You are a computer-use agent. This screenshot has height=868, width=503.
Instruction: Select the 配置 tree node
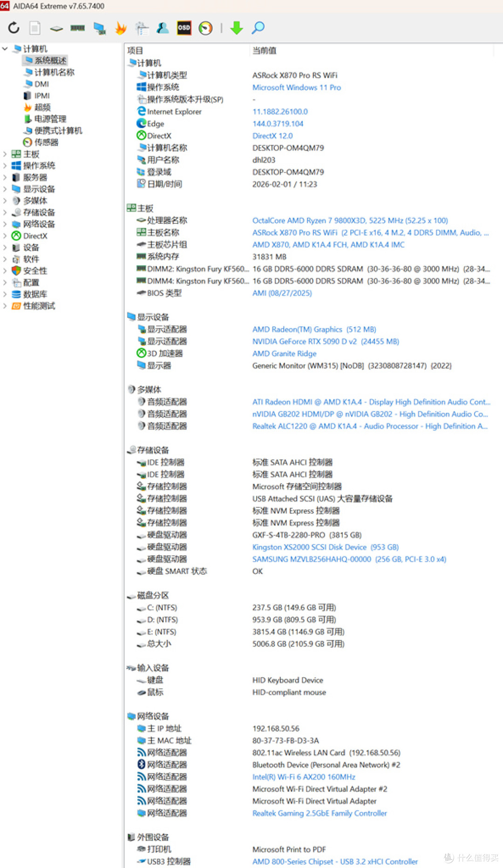(x=26, y=283)
